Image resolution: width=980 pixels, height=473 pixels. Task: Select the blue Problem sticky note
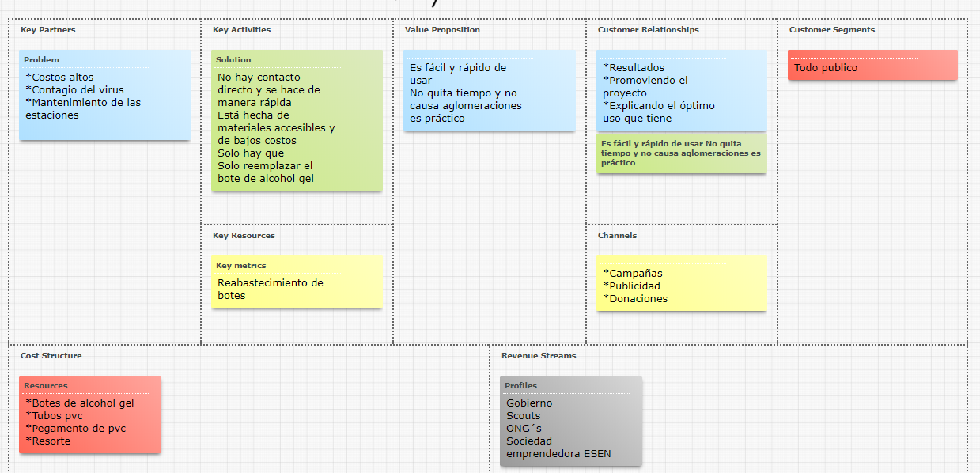pyautogui.click(x=104, y=96)
